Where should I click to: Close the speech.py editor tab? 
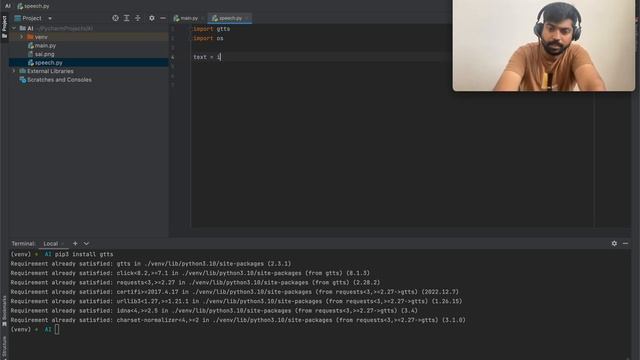click(247, 18)
